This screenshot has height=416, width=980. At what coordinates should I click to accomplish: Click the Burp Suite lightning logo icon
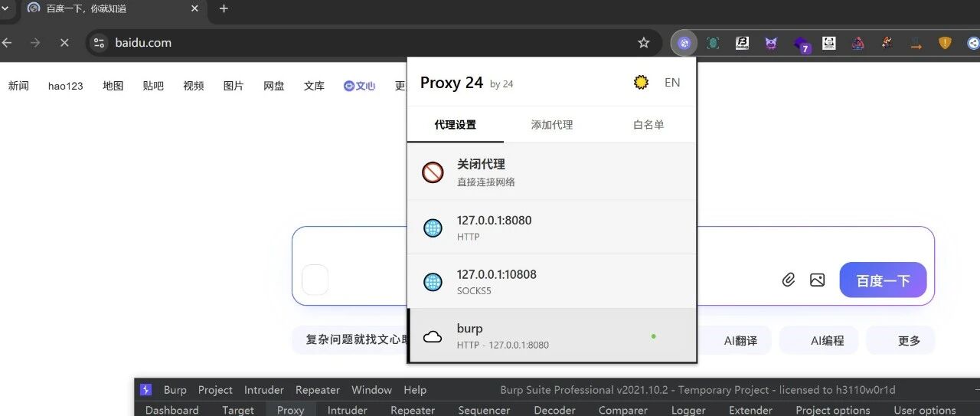click(145, 390)
